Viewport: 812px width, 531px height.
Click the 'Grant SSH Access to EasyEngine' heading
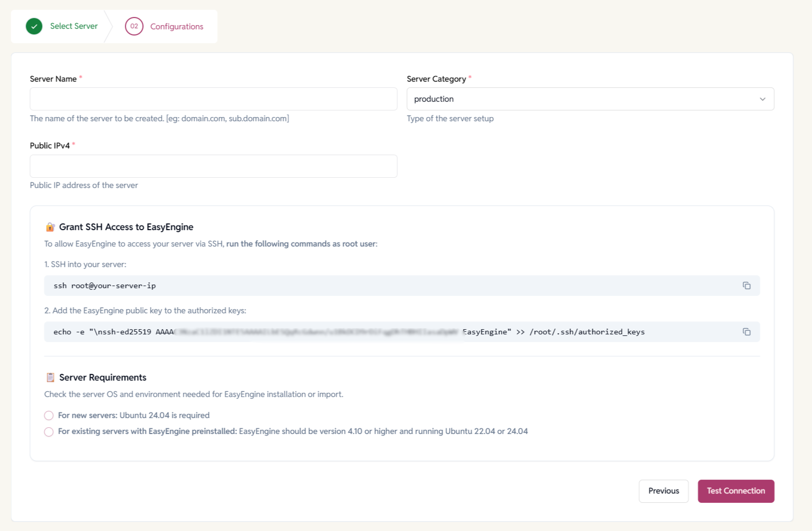[126, 227]
